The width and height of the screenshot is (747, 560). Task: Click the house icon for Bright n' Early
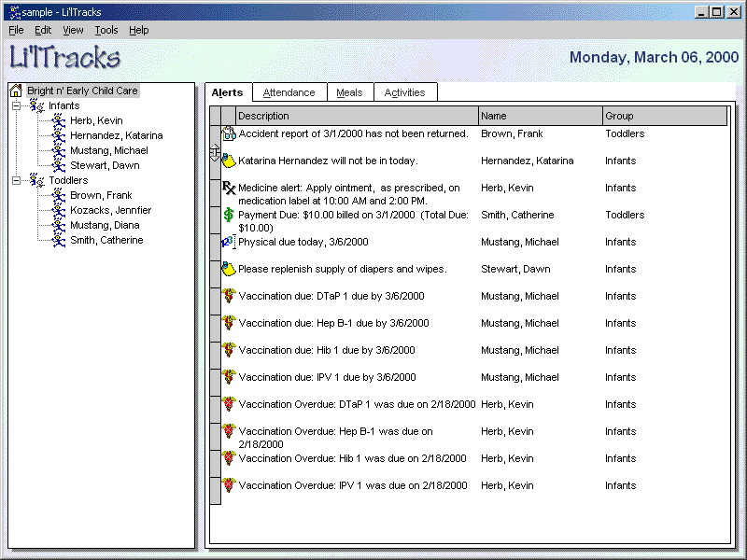coord(16,91)
